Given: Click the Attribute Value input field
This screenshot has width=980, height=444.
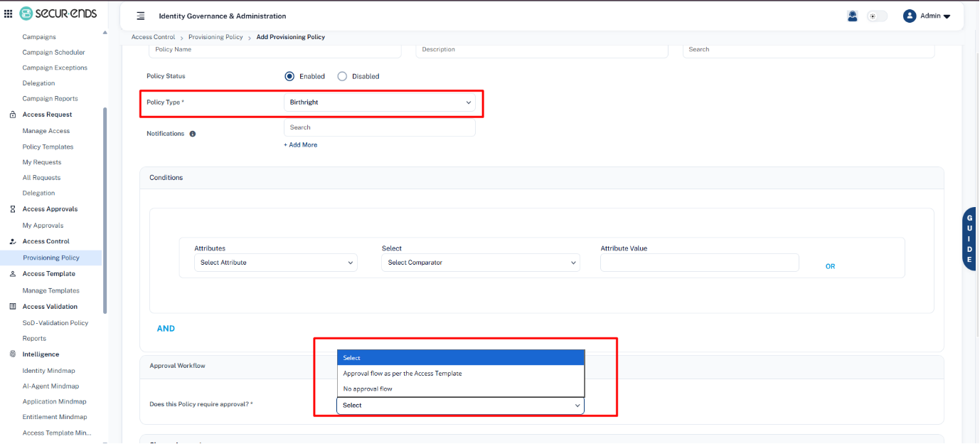Looking at the screenshot, I should (x=700, y=263).
